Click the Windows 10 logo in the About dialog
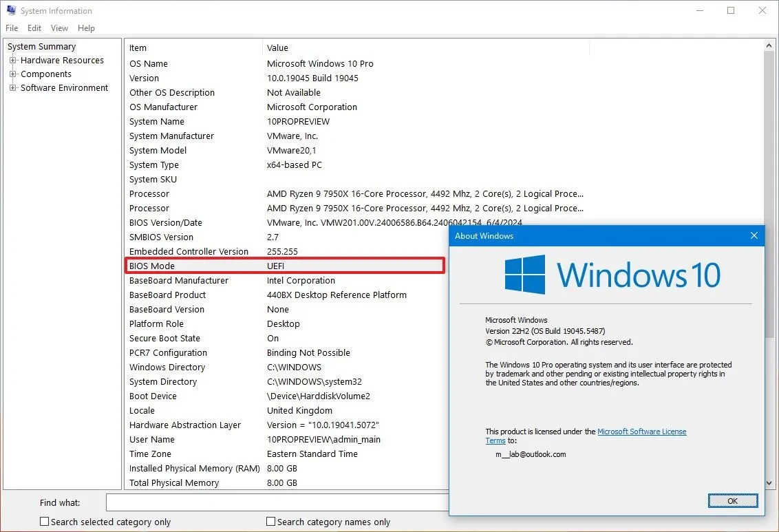Screen dimensions: 779x532 pos(523,273)
